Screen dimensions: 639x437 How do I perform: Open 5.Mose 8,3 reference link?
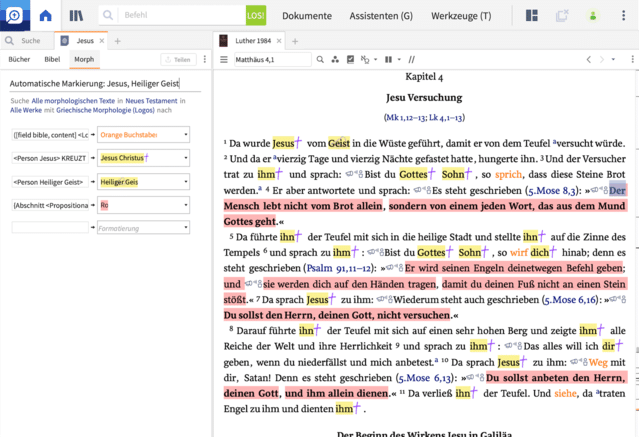552,191
